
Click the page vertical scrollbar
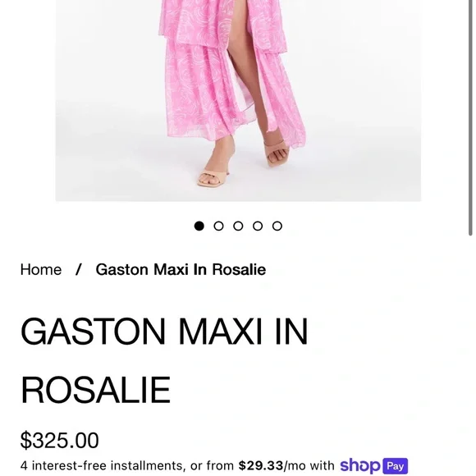pos(470,118)
